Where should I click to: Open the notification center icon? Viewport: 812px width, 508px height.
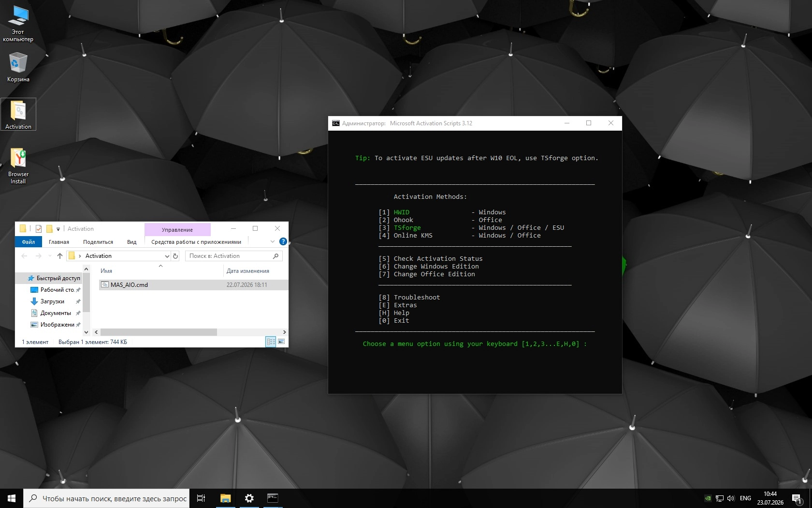click(x=797, y=498)
